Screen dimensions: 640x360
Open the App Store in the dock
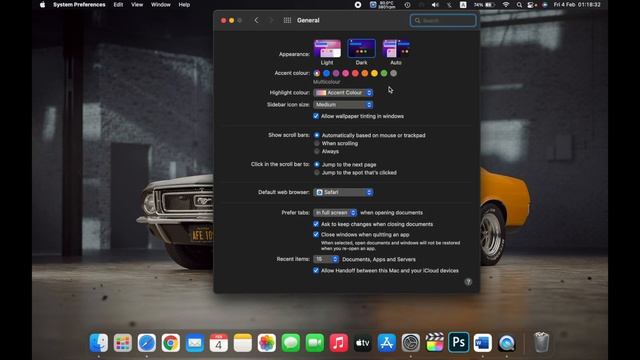click(387, 342)
